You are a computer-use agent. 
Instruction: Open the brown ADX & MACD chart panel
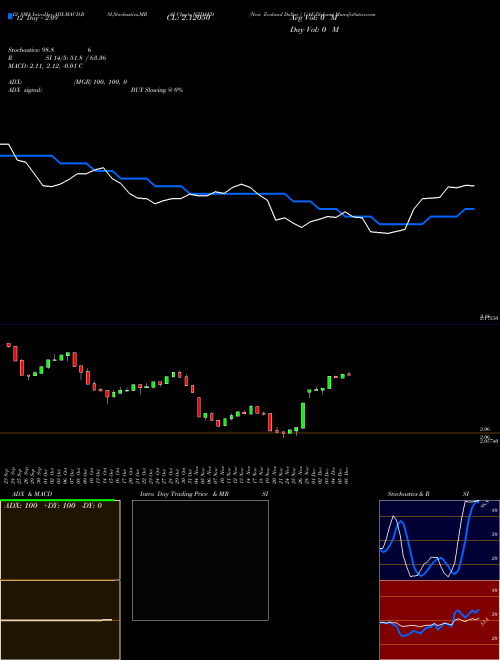click(x=60, y=580)
